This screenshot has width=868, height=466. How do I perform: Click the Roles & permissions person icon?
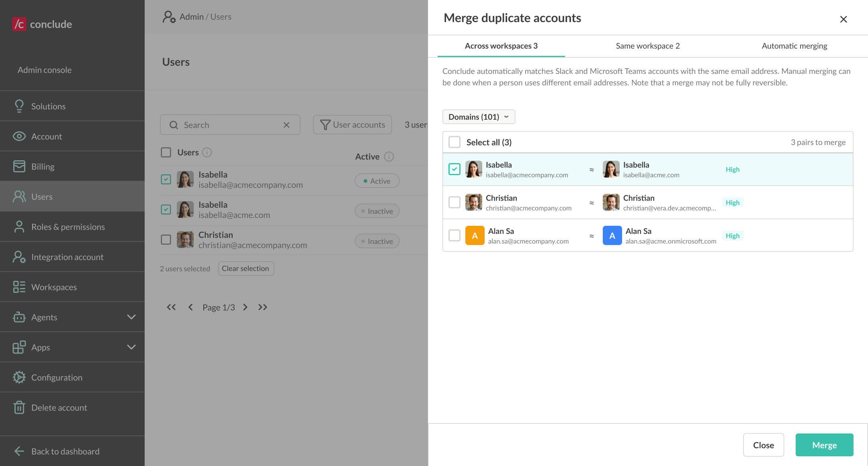coord(19,227)
